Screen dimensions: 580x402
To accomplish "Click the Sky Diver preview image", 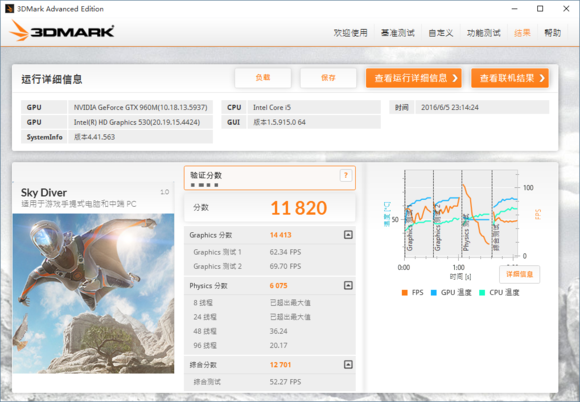I will pyautogui.click(x=93, y=293).
